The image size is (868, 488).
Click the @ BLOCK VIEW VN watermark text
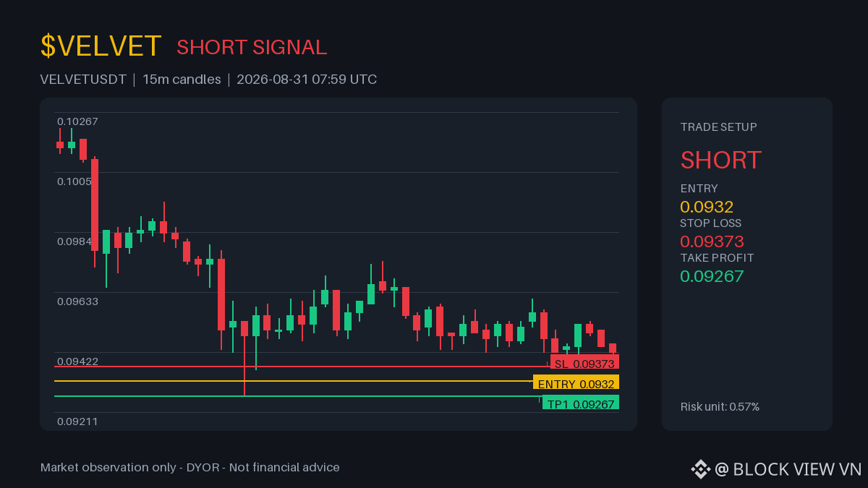788,469
